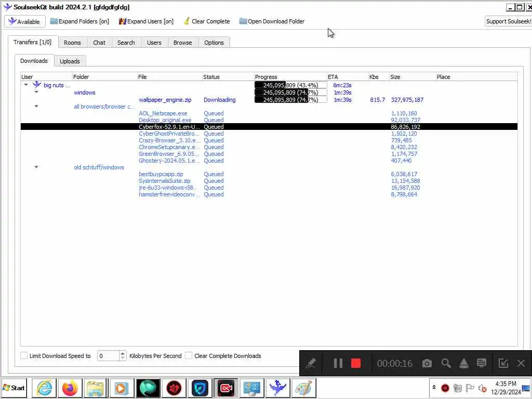Click the Available status button
Screen dimensions: 532x399
pos(25,21)
